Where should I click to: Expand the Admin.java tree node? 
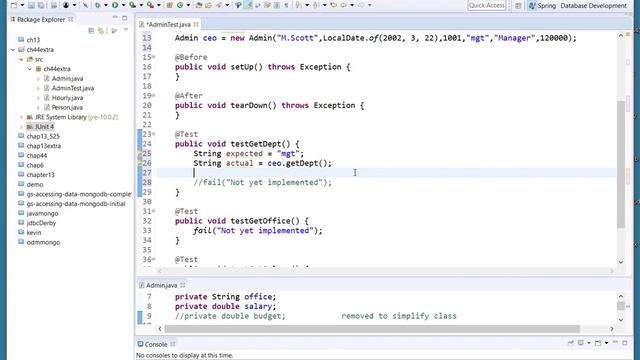(38, 78)
